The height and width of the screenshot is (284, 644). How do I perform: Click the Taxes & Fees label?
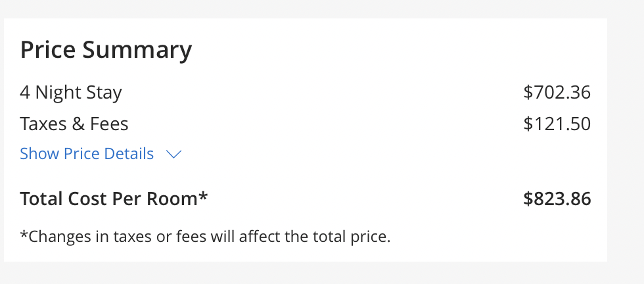pyautogui.click(x=74, y=124)
